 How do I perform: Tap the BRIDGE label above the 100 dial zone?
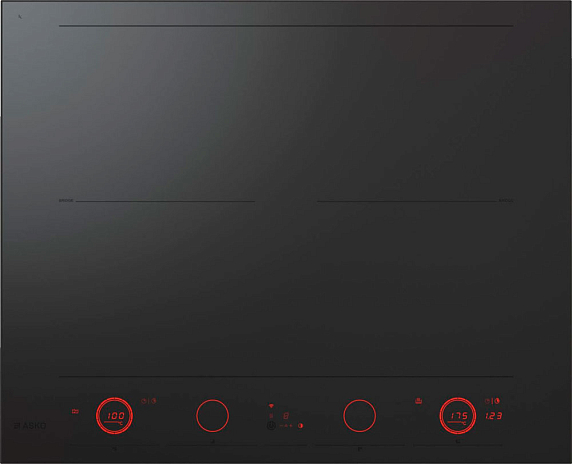(66, 201)
